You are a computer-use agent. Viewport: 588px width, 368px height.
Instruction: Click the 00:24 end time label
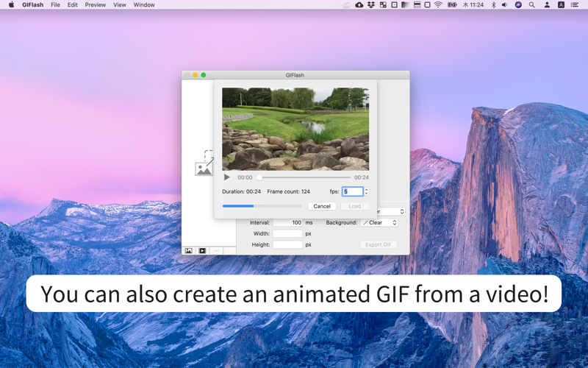[x=362, y=177]
